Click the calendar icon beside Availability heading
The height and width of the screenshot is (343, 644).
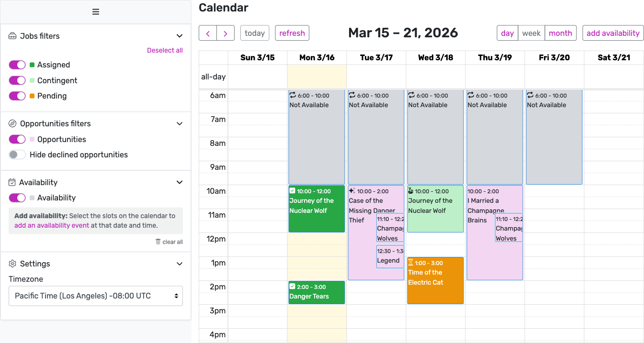11,182
